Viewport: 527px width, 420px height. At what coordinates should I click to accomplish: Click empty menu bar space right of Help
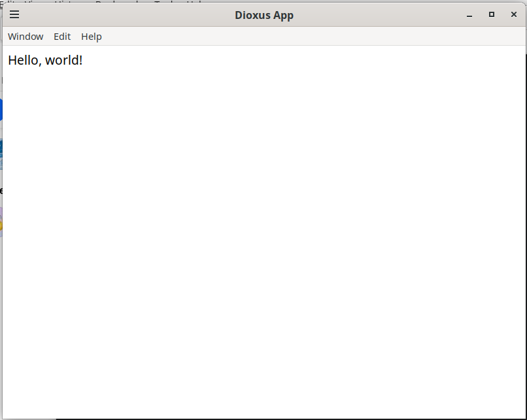pos(314,37)
